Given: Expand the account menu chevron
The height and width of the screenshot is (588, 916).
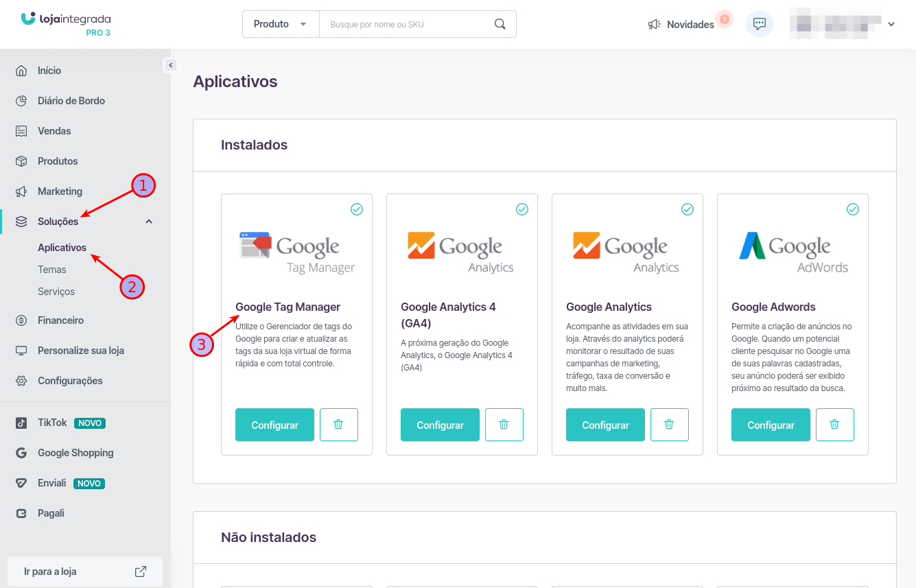Looking at the screenshot, I should (x=891, y=25).
